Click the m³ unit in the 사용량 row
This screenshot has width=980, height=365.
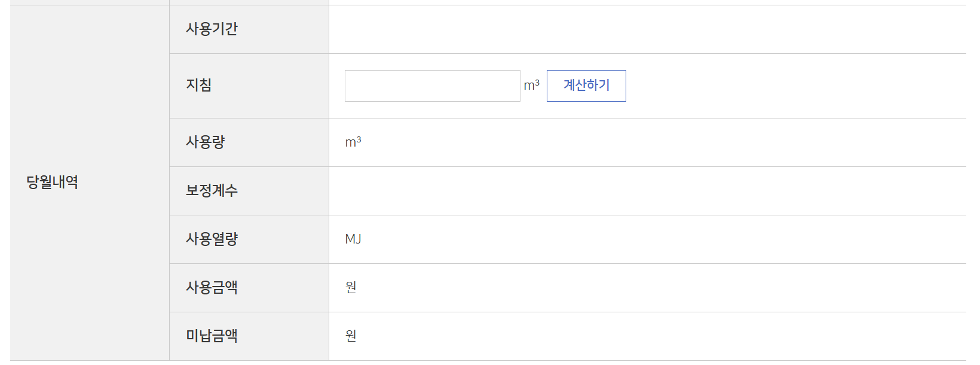point(353,142)
